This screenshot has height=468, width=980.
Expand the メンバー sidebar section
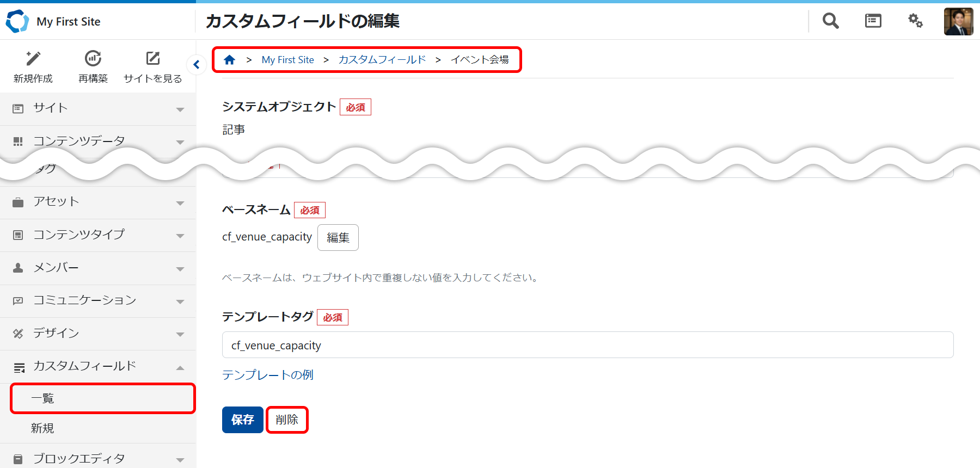click(98, 268)
